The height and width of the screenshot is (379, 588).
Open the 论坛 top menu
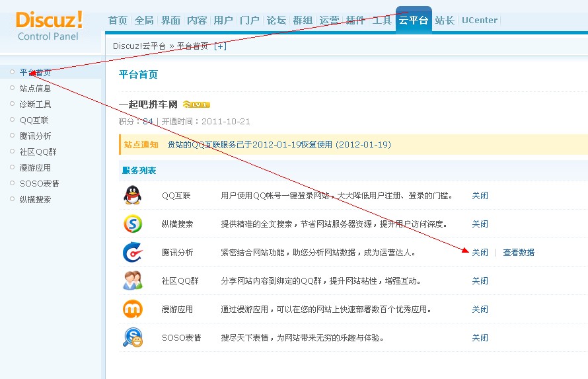(x=276, y=21)
